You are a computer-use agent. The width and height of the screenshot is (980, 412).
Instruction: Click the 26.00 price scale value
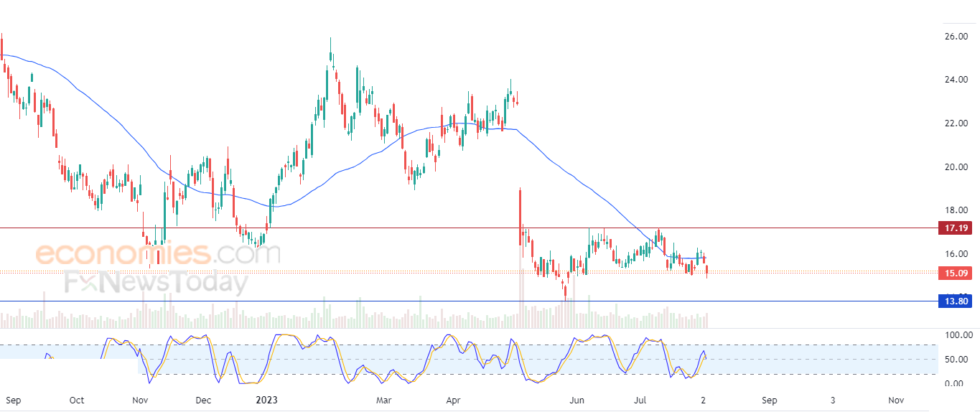point(956,36)
